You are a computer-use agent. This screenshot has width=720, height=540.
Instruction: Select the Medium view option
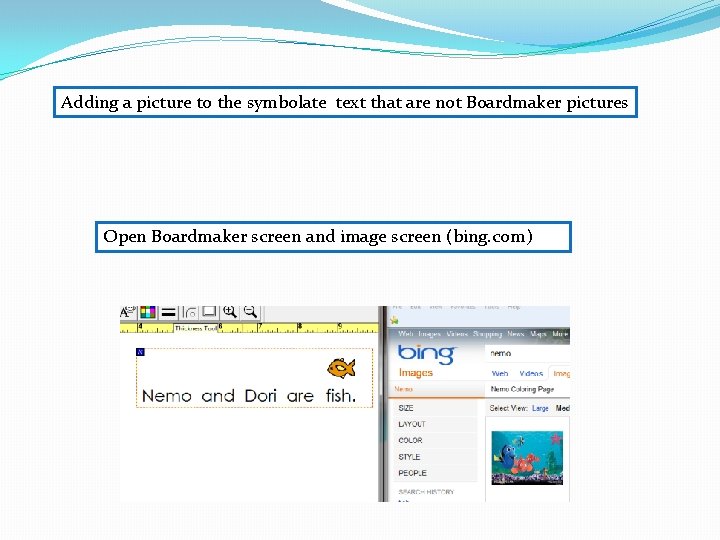(x=562, y=408)
